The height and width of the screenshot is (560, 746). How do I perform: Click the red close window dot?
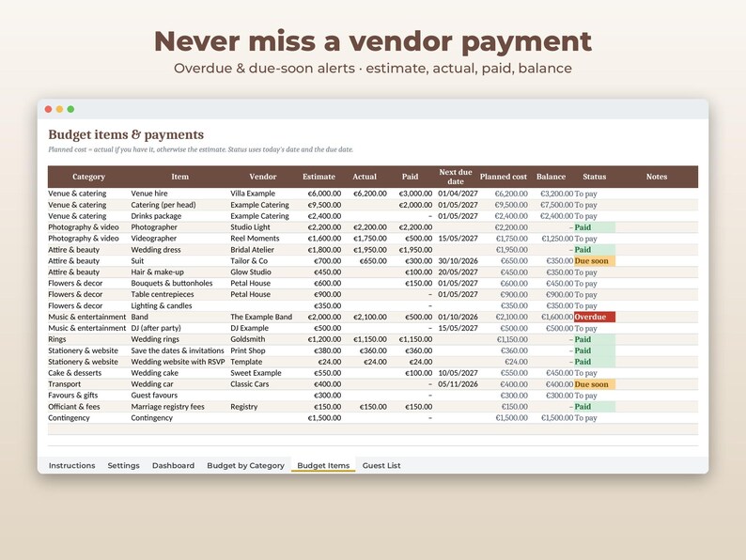[x=48, y=109]
